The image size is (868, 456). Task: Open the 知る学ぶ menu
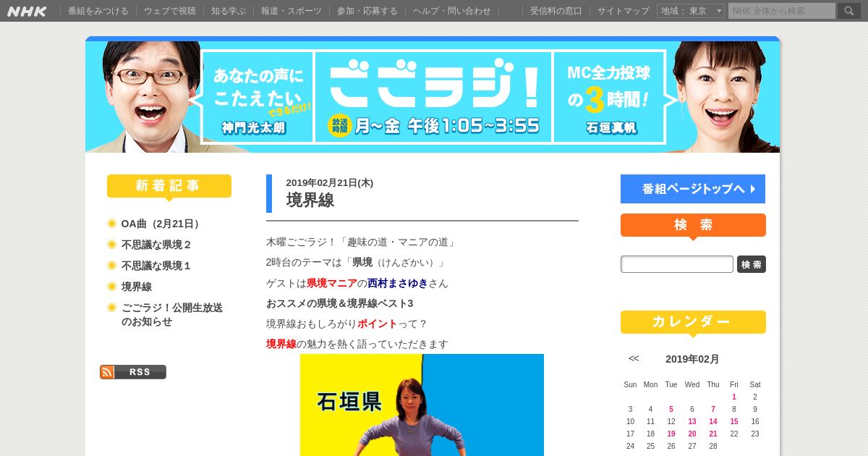point(229,11)
